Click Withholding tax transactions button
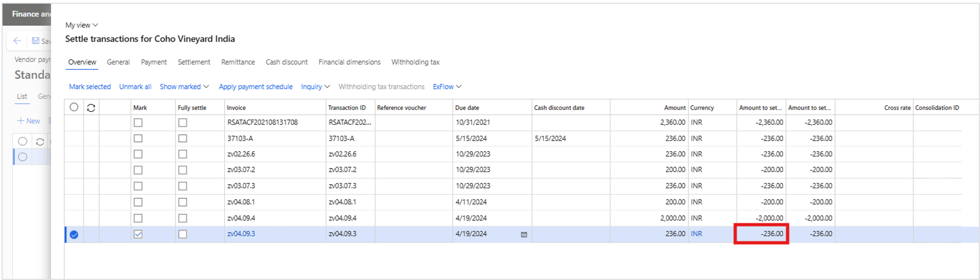Screen dimensions: 980x280 pos(381,86)
